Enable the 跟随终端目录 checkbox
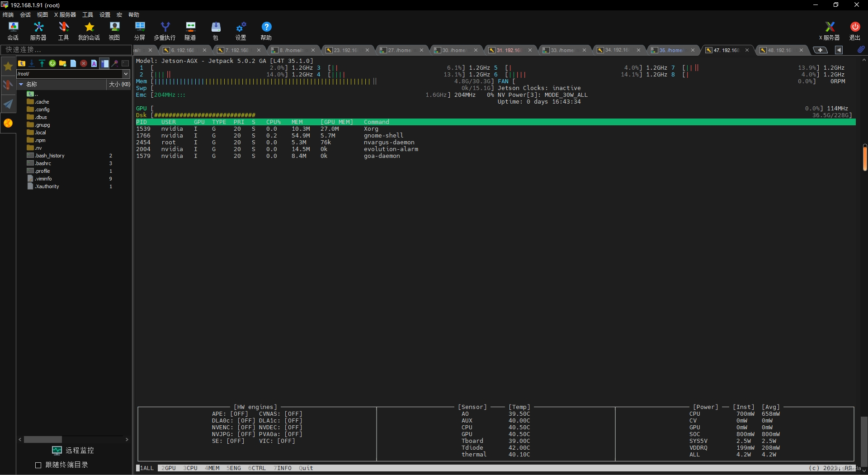This screenshot has height=475, width=868. 38,465
